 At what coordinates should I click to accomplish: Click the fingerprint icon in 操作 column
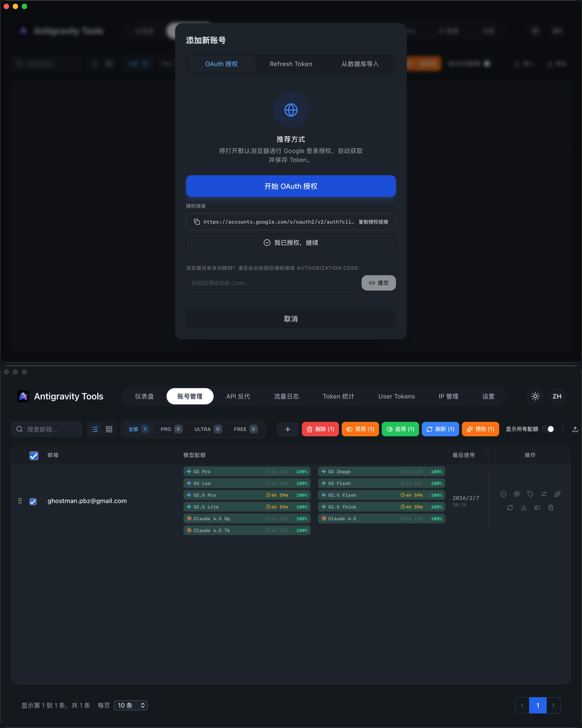pos(517,494)
